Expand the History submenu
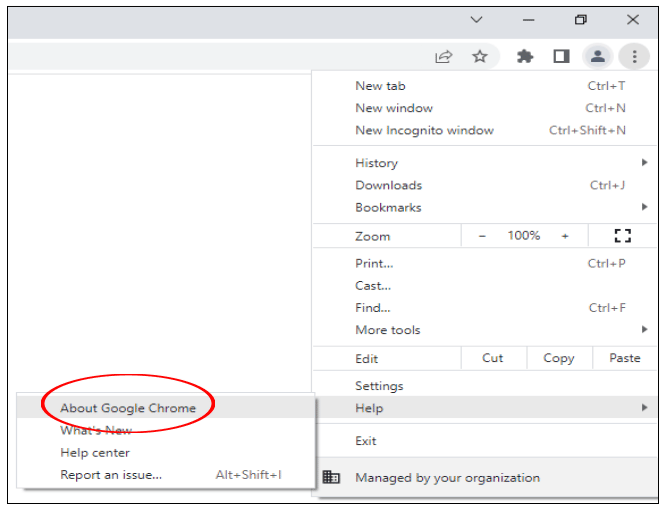Screen dimensions: 665x513 pyautogui.click(x=484, y=163)
